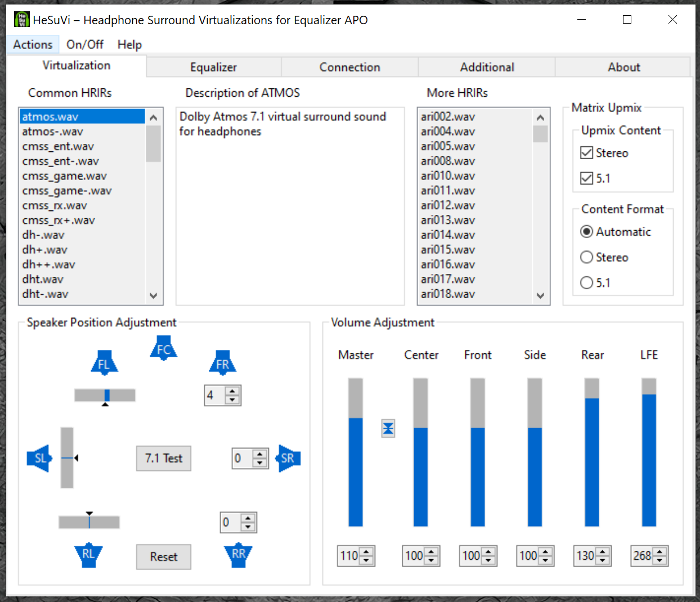Image resolution: width=700 pixels, height=602 pixels.
Task: Click the LFE volume input field
Action: tap(643, 556)
